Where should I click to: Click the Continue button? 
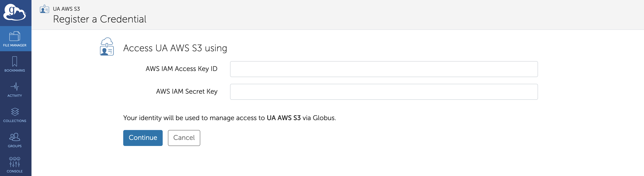tap(143, 138)
